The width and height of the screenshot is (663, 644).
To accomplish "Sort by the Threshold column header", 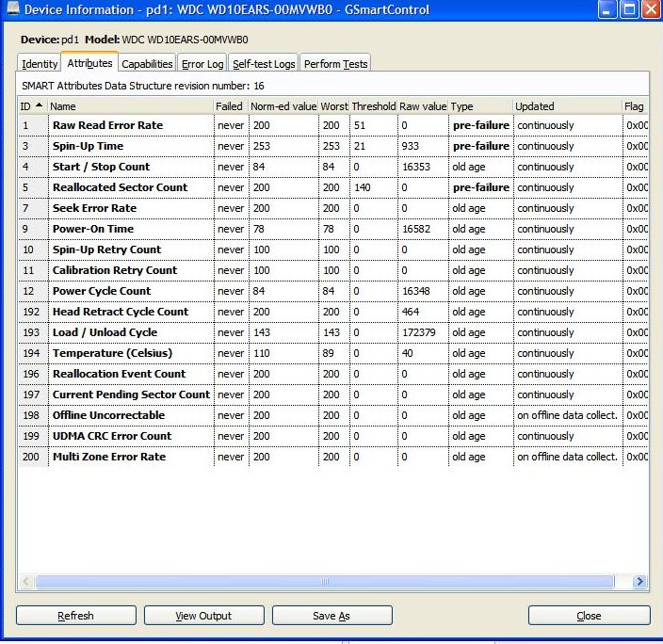I will point(374,106).
